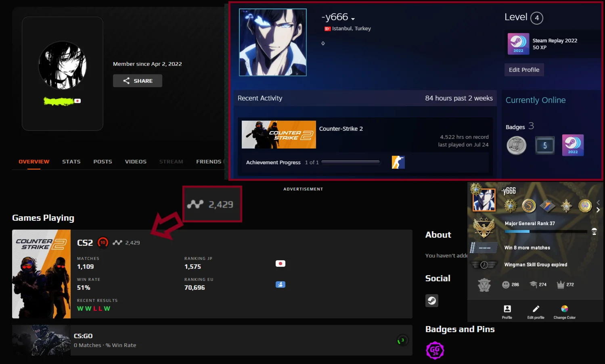Click the friendly commends smiley icon
605x364 pixels.
pos(506,285)
